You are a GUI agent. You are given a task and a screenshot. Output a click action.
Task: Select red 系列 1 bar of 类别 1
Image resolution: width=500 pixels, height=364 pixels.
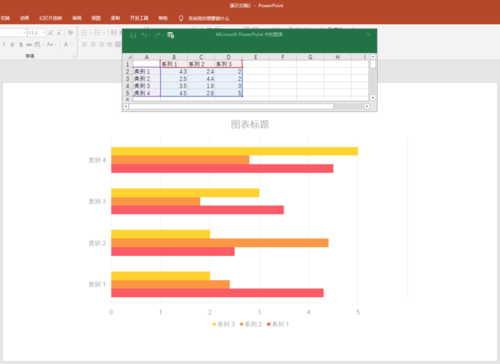[217, 293]
